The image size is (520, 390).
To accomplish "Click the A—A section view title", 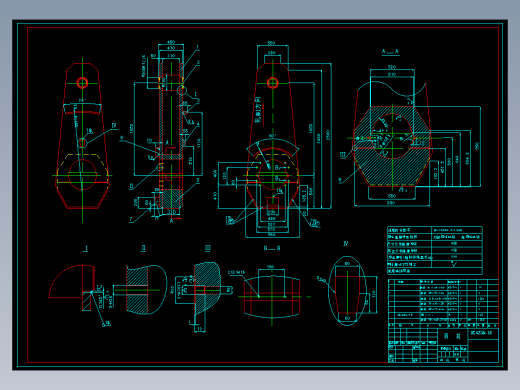I will tap(390, 51).
